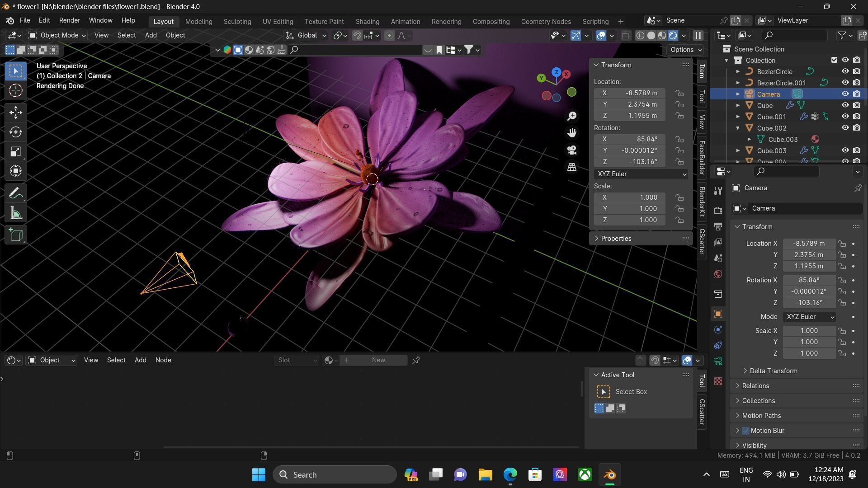Select the Annotate pencil tool
The height and width of the screenshot is (488, 868).
click(x=16, y=193)
